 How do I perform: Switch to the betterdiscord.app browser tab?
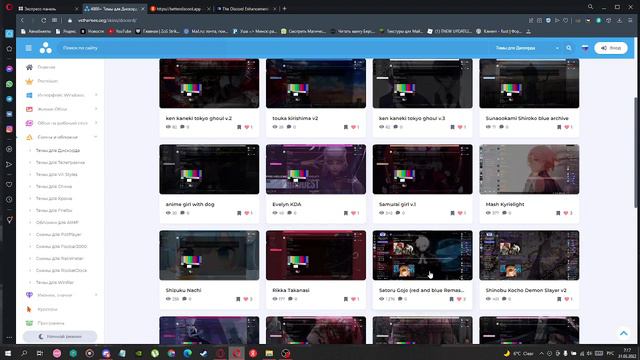180,8
